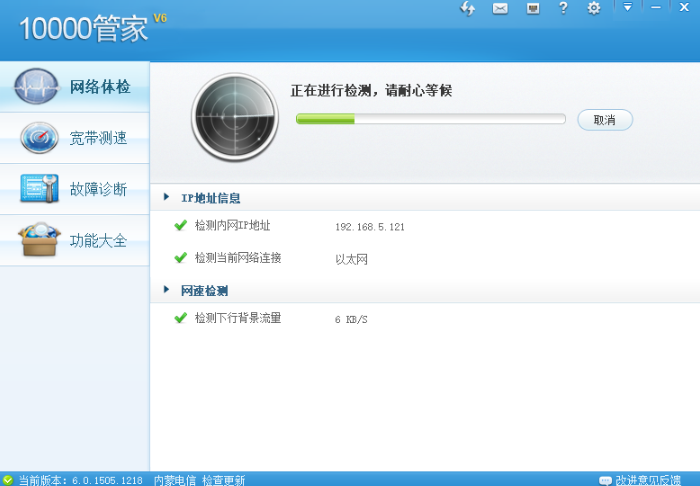The width and height of the screenshot is (700, 486).
Task: Click the 以太网 connection value
Action: 351,259
